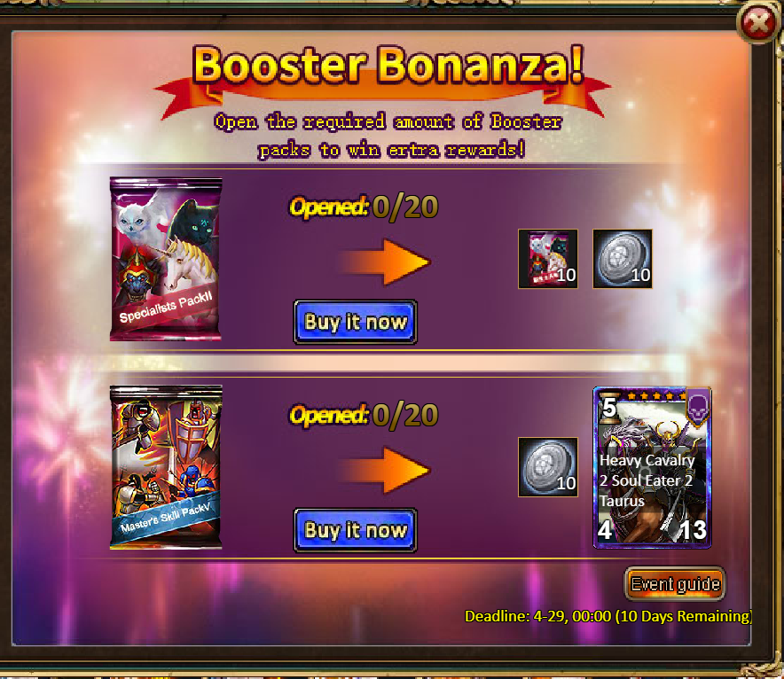Close the Booster Bonanza popup window
The width and height of the screenshot is (784, 679).
pos(758,23)
